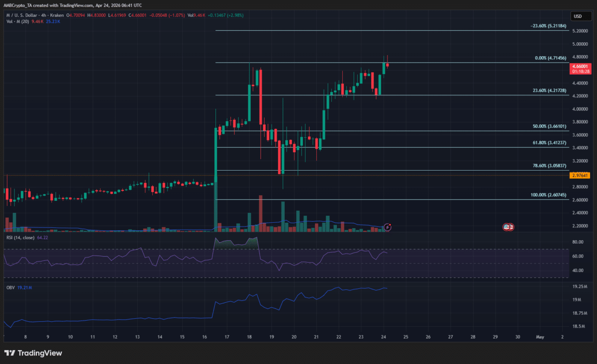Image resolution: width=597 pixels, height=364 pixels.
Task: Open the instant trading lightning bolt icon
Action: [x=388, y=227]
